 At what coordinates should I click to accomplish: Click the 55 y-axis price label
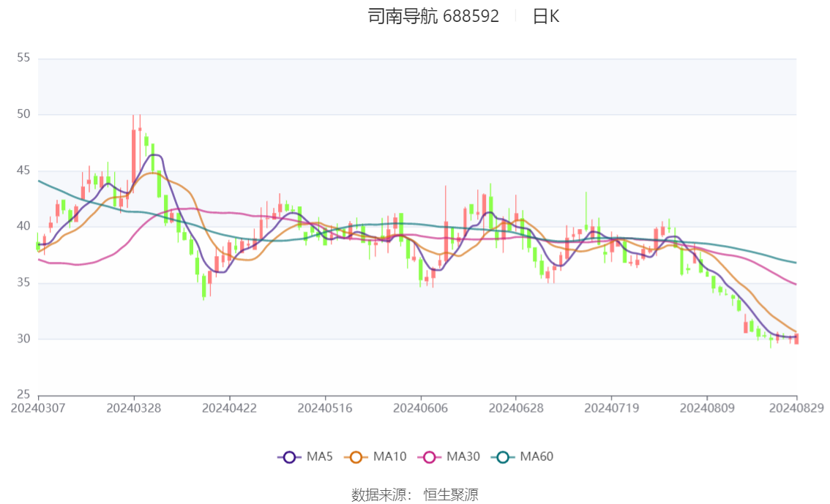click(x=23, y=58)
